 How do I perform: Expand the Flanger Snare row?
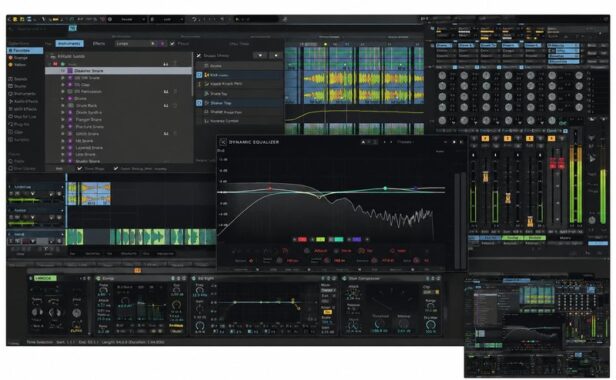click(x=63, y=119)
